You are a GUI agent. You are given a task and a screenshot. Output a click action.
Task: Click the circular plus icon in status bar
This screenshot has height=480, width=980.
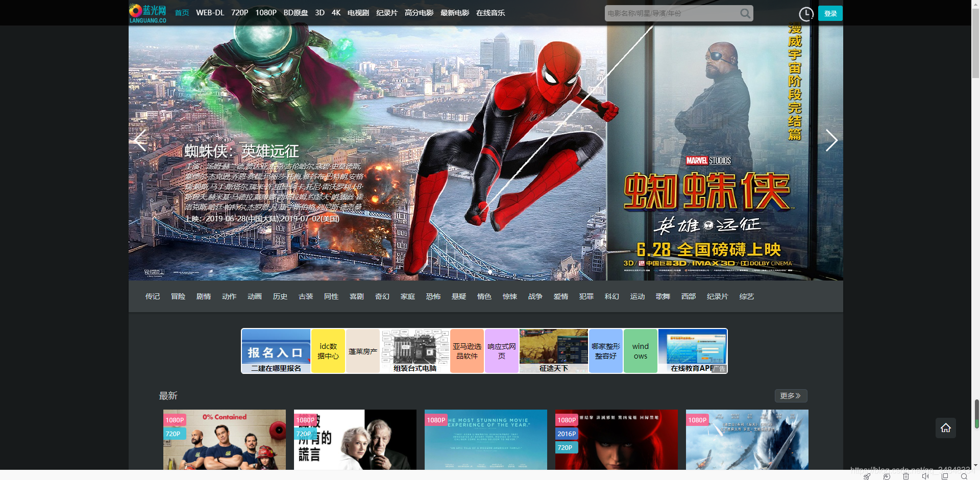[x=887, y=476]
